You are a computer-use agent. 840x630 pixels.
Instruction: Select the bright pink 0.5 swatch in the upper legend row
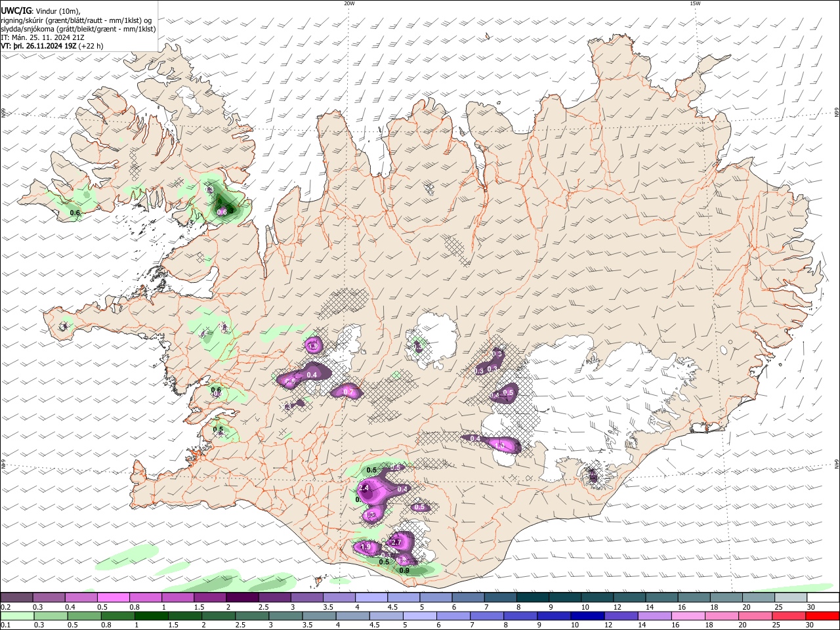tap(113, 597)
